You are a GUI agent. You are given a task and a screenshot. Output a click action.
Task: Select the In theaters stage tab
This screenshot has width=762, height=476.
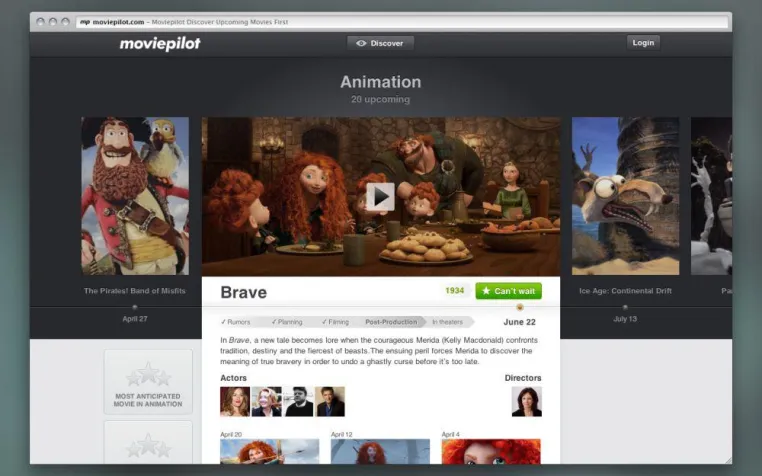pyautogui.click(x=448, y=322)
